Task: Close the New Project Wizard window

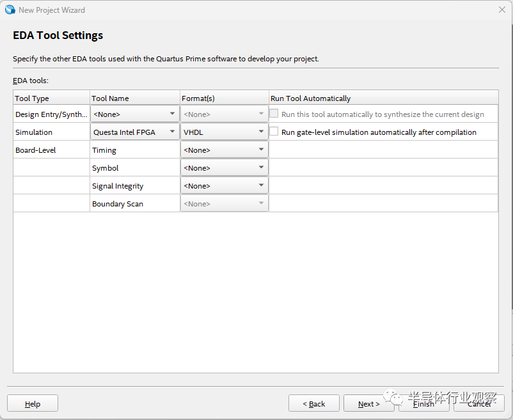Action: pyautogui.click(x=501, y=10)
